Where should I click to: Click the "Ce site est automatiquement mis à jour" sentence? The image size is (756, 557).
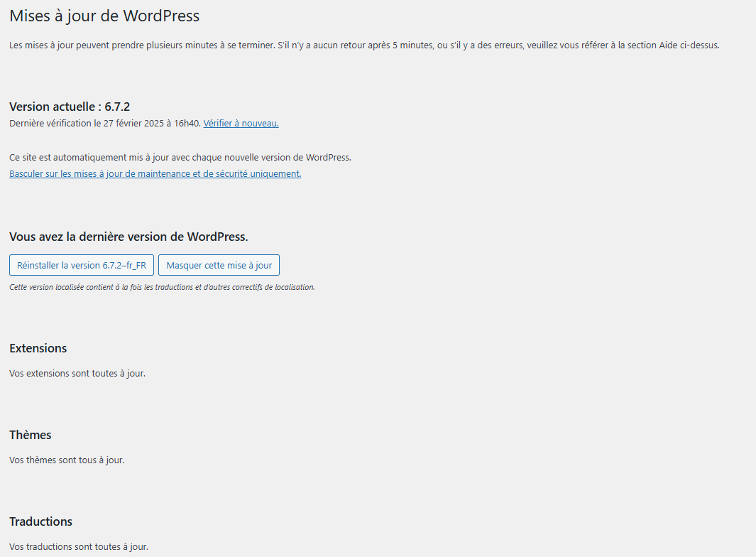pos(180,157)
